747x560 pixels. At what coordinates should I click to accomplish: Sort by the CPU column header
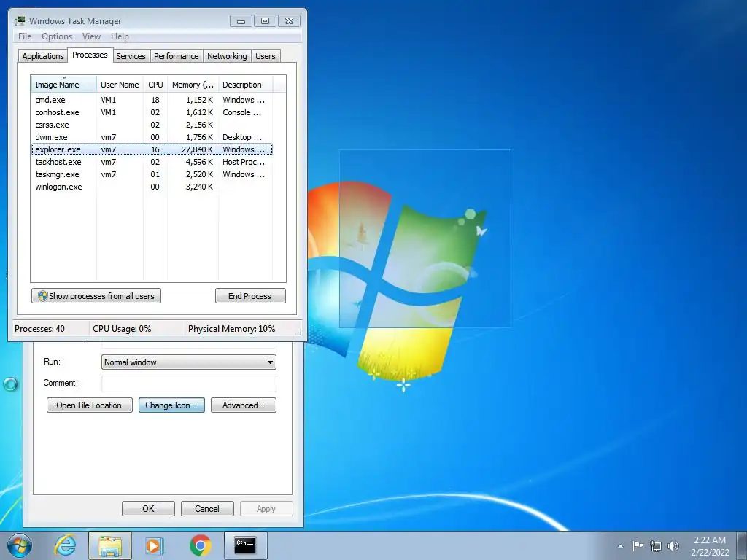coord(155,85)
